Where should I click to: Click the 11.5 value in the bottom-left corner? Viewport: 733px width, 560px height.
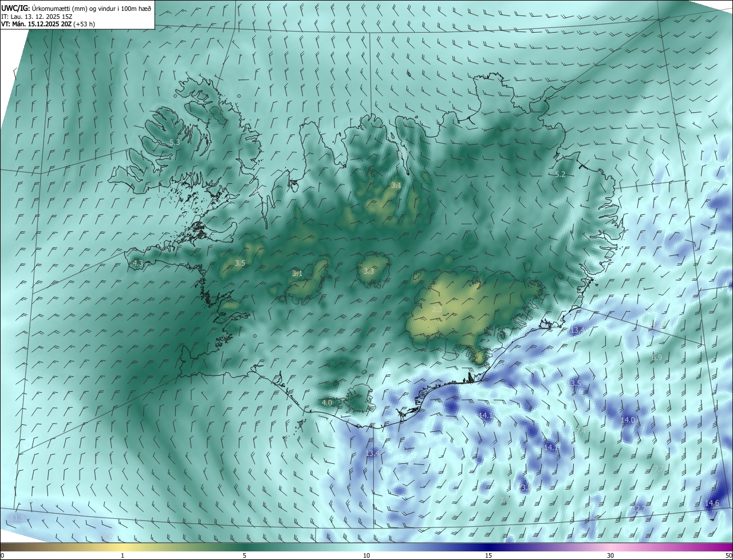click(x=18, y=518)
